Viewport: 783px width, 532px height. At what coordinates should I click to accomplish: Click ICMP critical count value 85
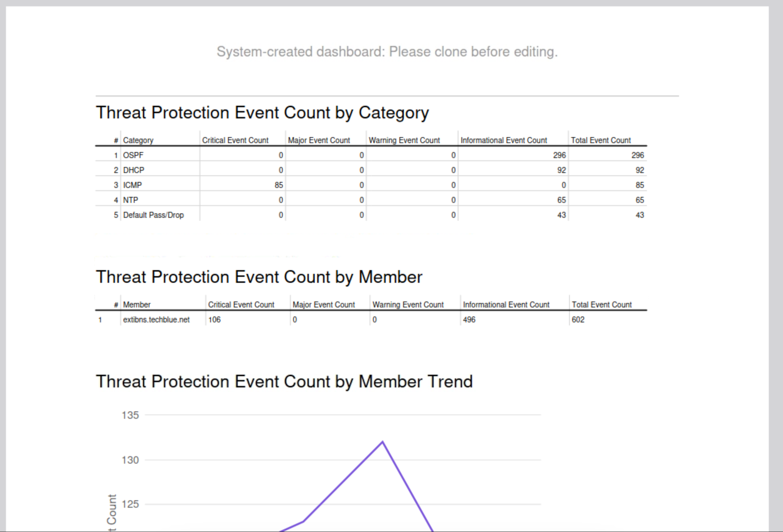(x=279, y=185)
